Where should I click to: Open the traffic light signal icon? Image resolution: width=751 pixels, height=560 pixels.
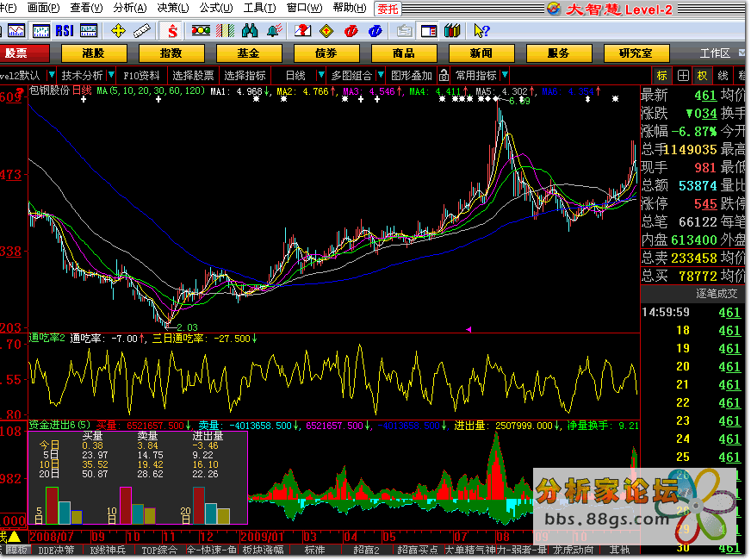click(x=201, y=31)
